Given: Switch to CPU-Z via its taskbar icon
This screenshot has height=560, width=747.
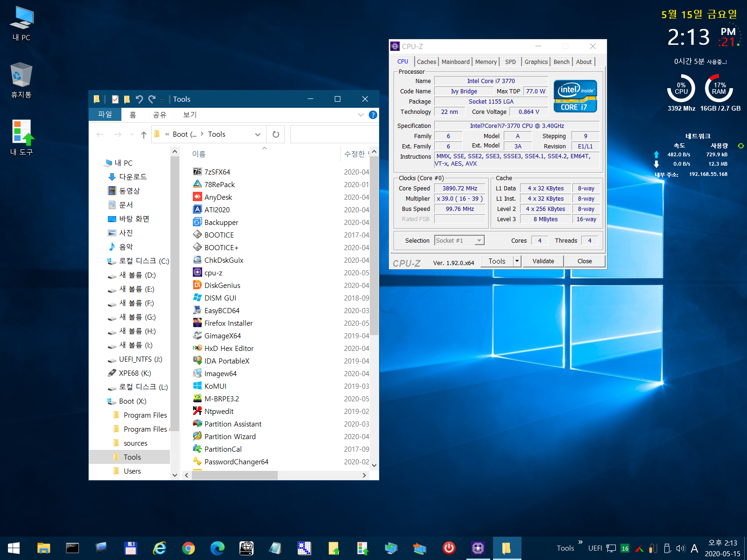Looking at the screenshot, I should click(478, 548).
